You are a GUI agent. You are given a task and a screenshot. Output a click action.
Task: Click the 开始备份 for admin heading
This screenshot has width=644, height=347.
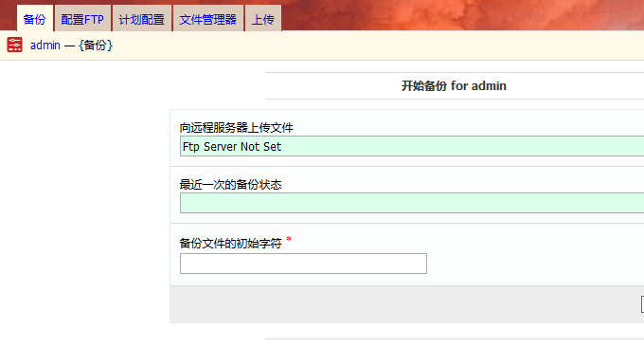click(x=454, y=86)
